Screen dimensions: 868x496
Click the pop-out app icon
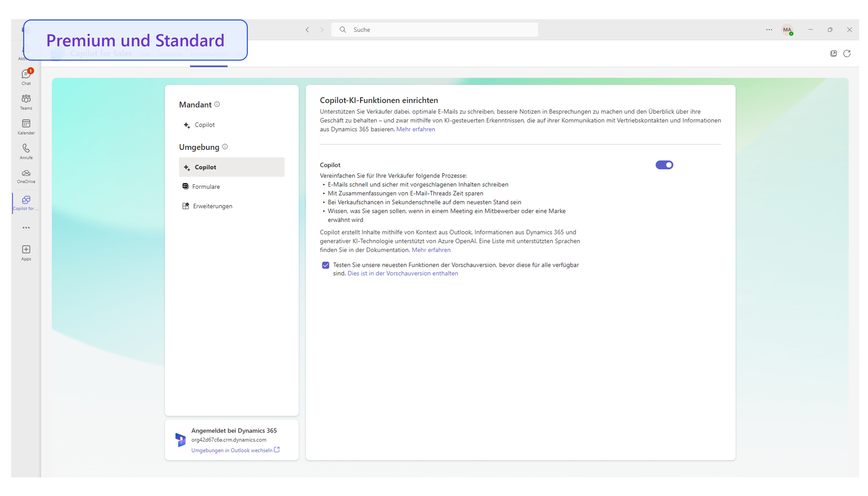click(833, 53)
